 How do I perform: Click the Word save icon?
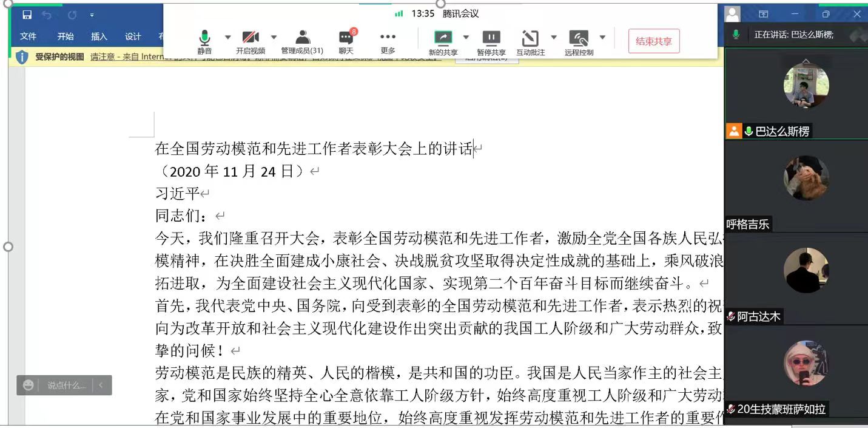click(x=27, y=15)
